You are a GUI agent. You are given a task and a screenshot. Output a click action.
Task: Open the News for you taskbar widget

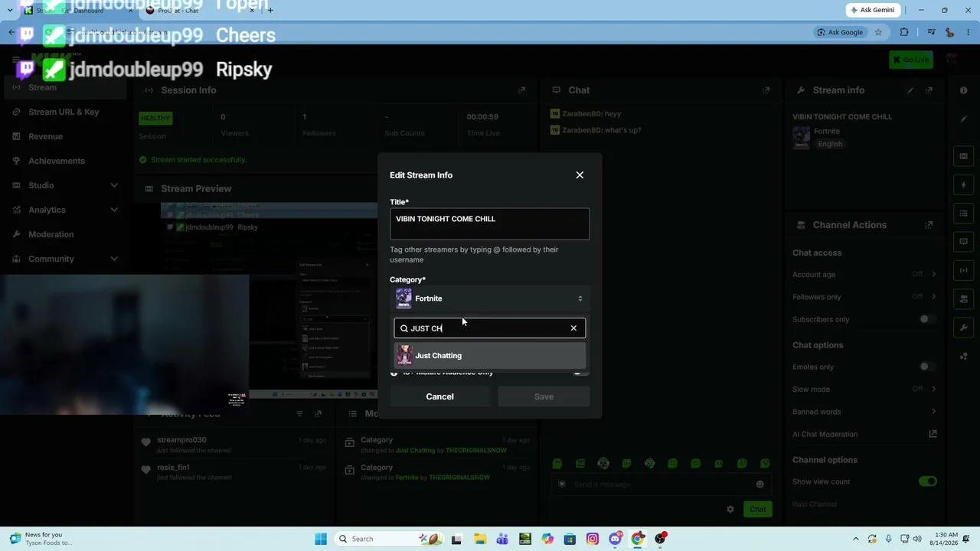click(x=40, y=539)
